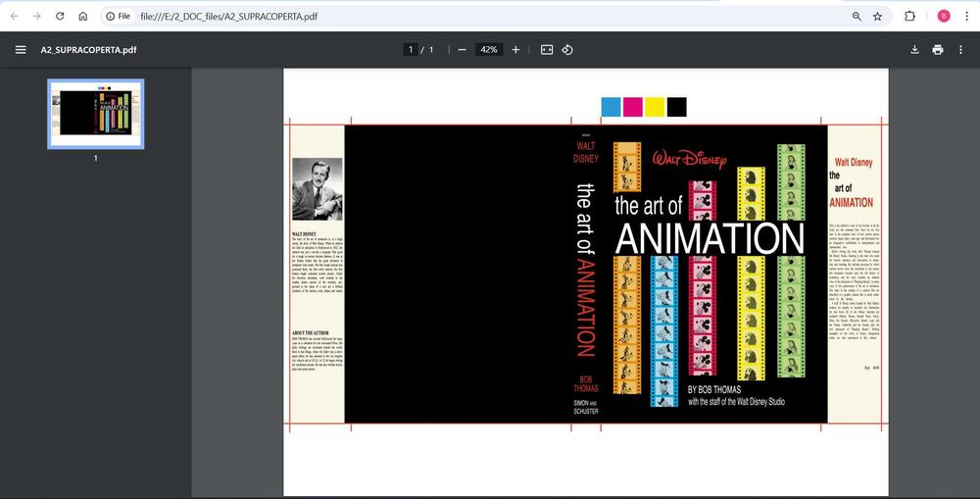Click pink Mickey film strip below the title
This screenshot has height=499, width=980.
[x=703, y=315]
